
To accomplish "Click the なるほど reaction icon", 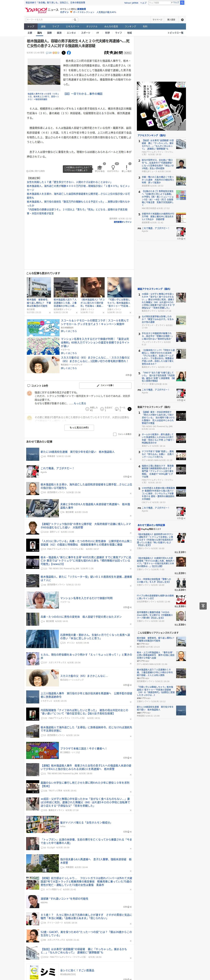I will [x=102, y=409].
